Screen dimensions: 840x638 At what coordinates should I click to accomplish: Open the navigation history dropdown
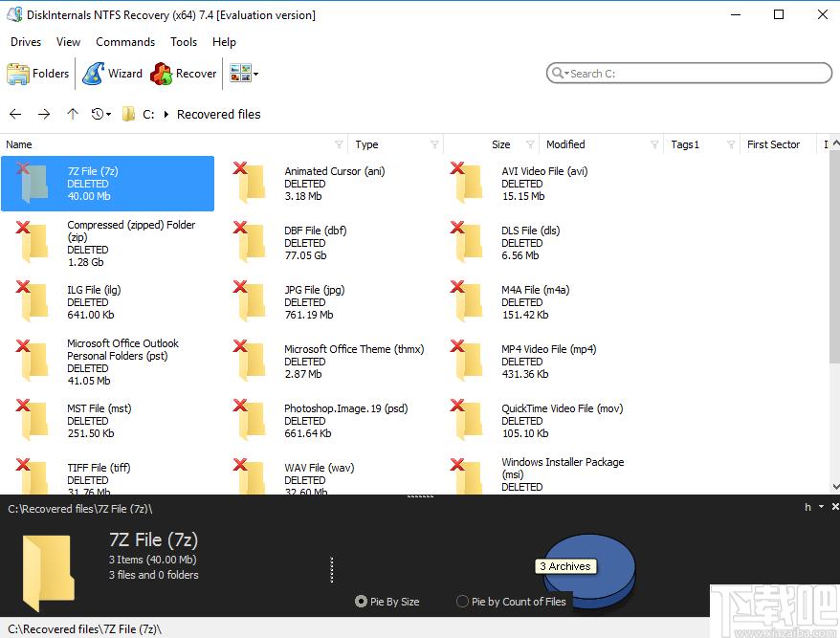pyautogui.click(x=100, y=114)
